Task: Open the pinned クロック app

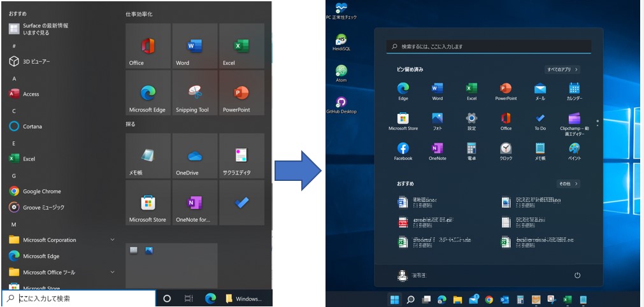Action: [x=506, y=152]
